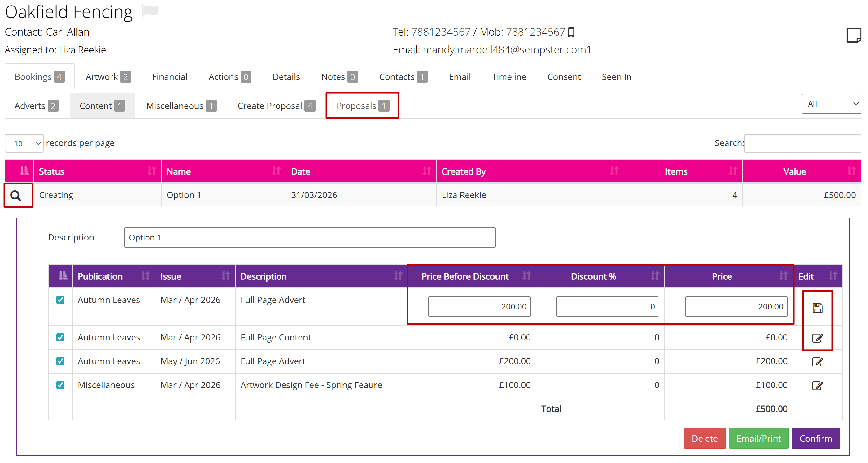868x463 pixels.
Task: Open the records per page dropdown
Action: click(24, 143)
